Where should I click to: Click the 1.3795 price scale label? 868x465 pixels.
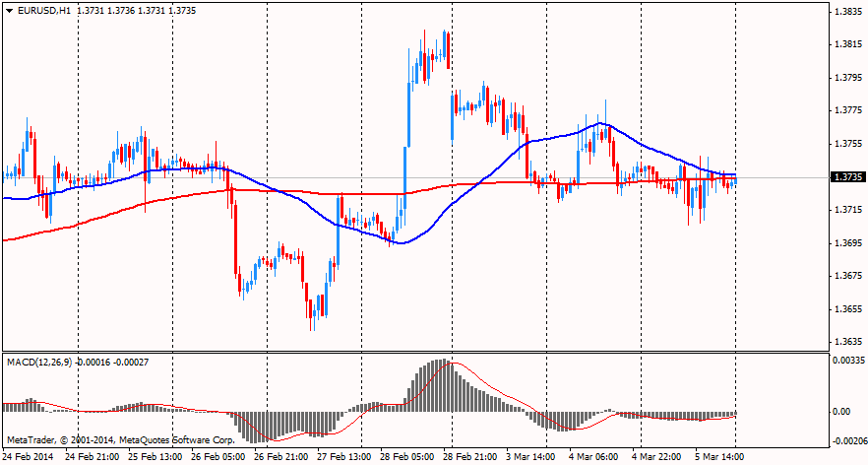click(x=847, y=78)
